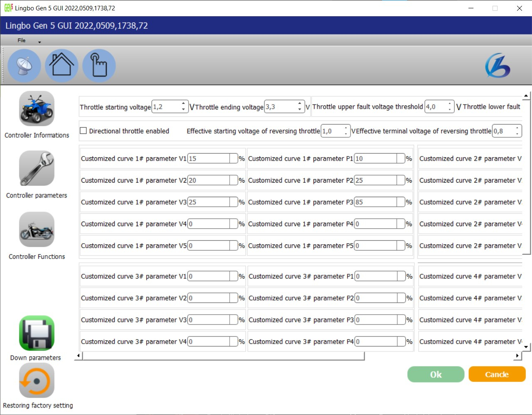Open the File menu
Screen dimensions: 532x415
22,40
